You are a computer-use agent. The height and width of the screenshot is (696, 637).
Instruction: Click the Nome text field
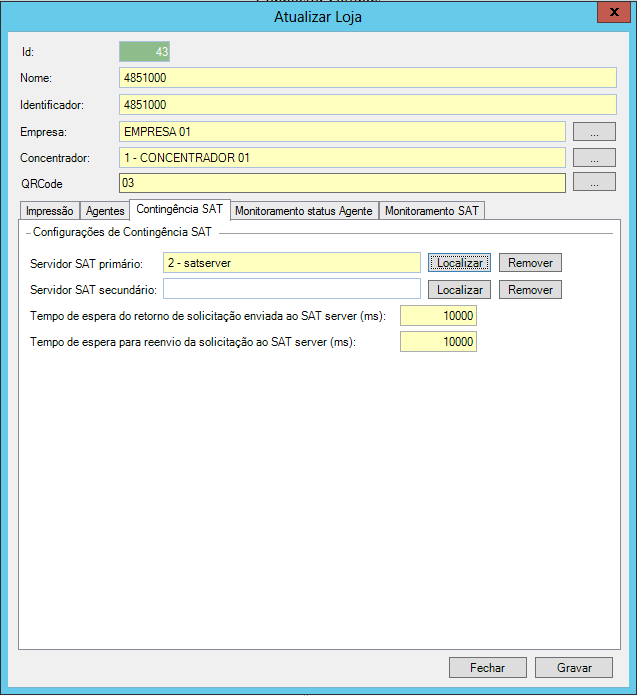point(367,78)
